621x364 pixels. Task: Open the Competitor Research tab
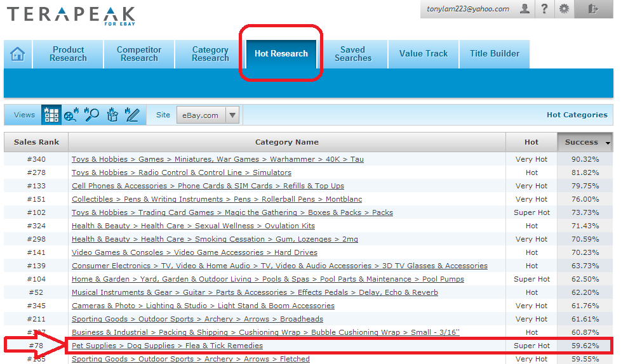pyautogui.click(x=139, y=54)
